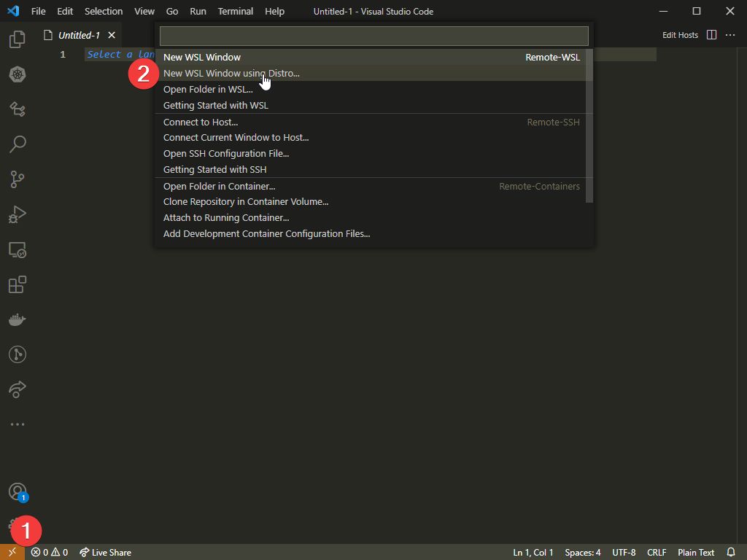Open the Search view in activity bar
The image size is (747, 560).
(18, 144)
